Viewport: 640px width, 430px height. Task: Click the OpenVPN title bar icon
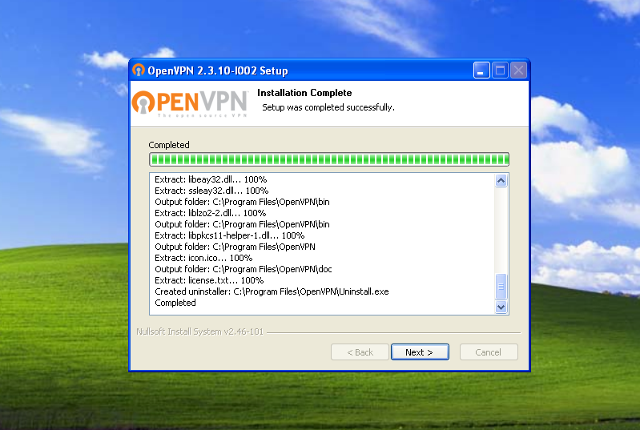tap(138, 70)
